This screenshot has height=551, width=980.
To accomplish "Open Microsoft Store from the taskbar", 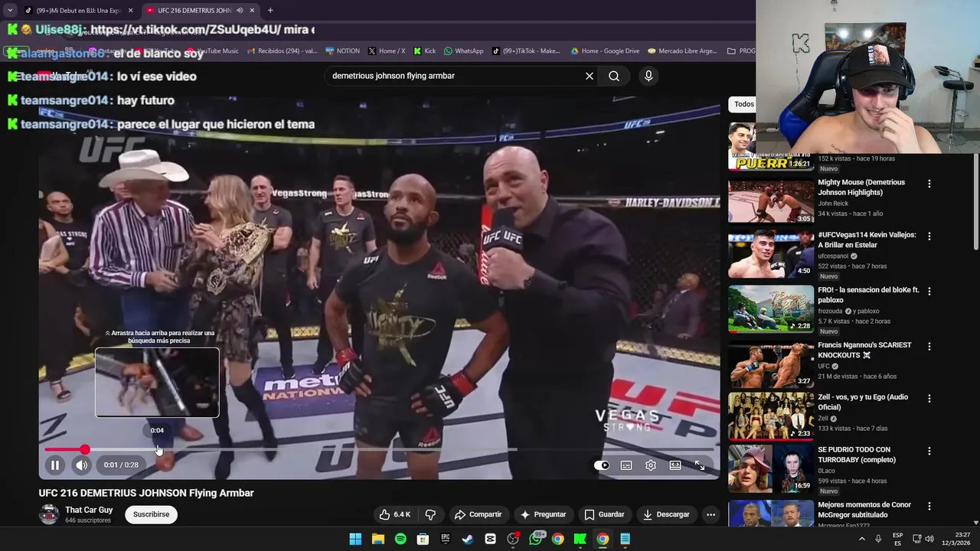I will (423, 539).
